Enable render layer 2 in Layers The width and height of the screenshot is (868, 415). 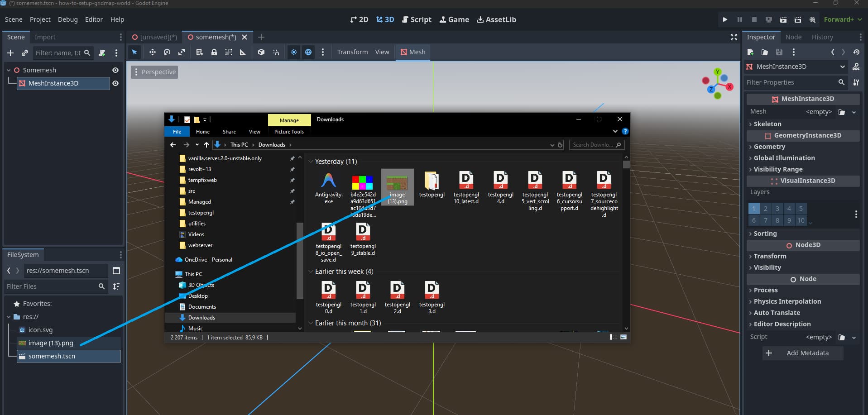pyautogui.click(x=765, y=209)
